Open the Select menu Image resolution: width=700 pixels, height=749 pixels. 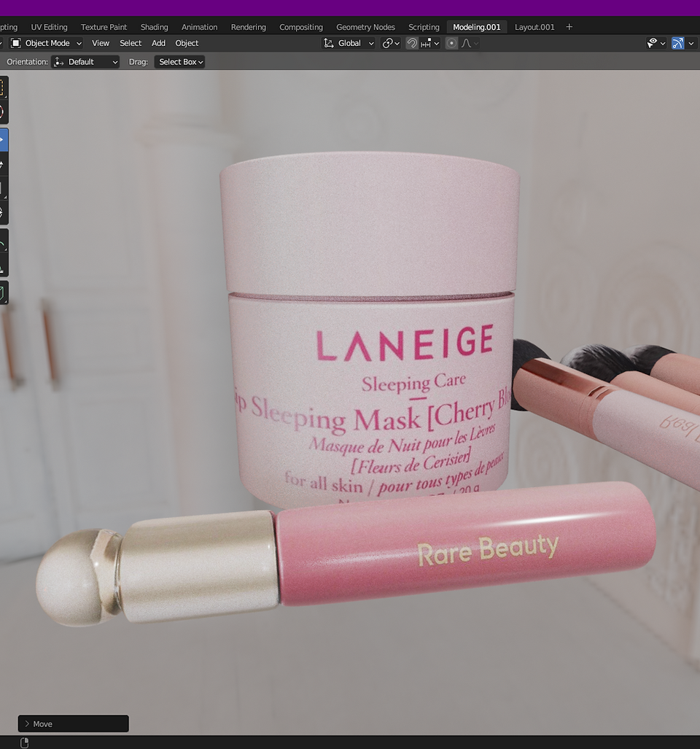click(131, 43)
